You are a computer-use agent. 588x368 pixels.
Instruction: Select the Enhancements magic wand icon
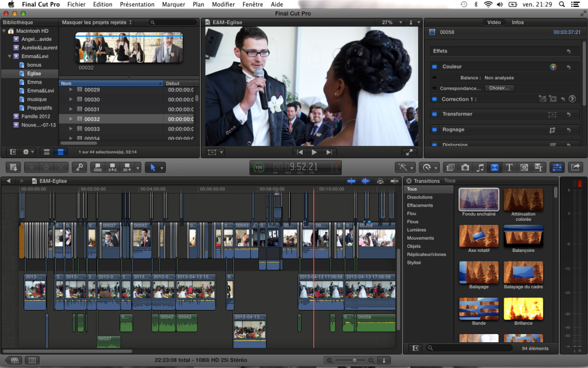point(402,167)
